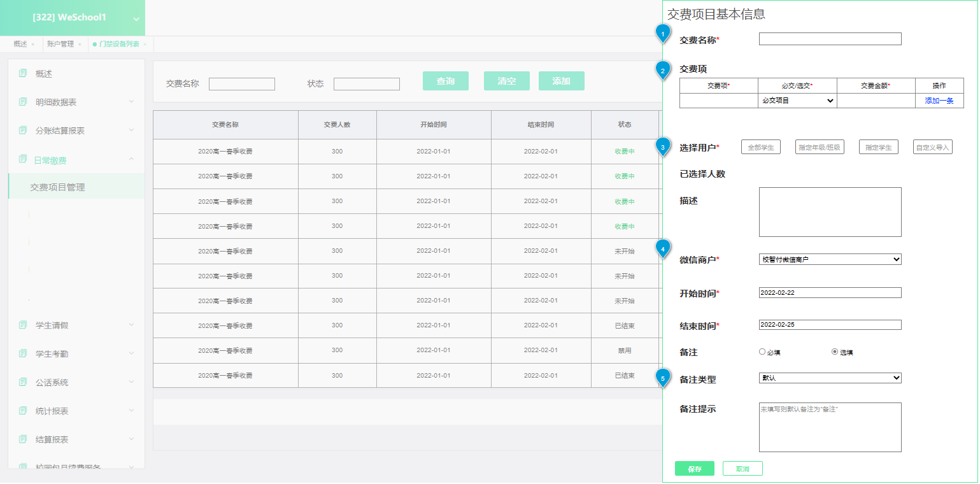Focus the 交费名称 search filter field
Image resolution: width=980 pixels, height=484 pixels.
[242, 84]
